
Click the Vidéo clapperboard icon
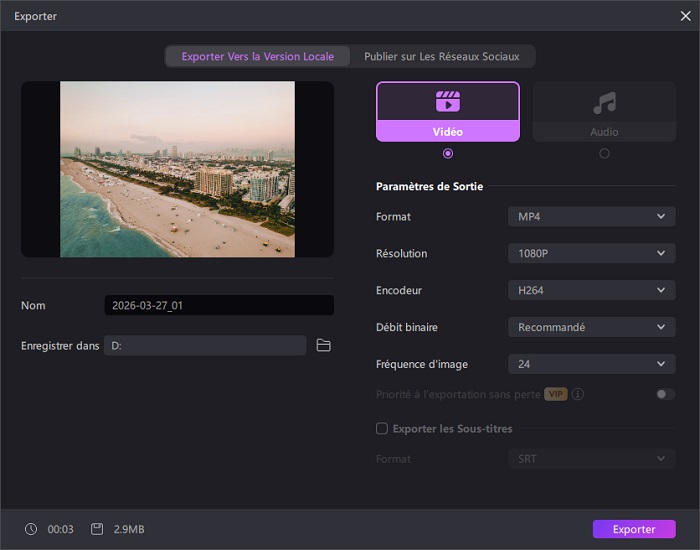447,101
